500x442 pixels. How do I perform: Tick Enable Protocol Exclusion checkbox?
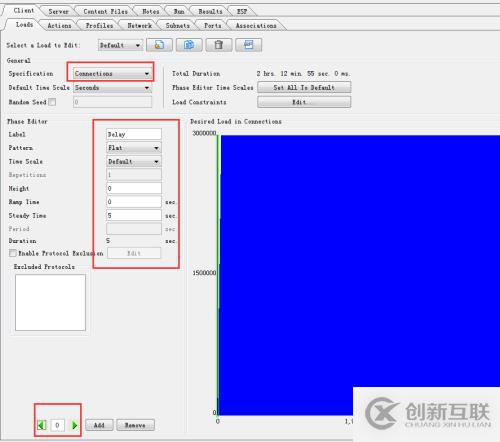tap(13, 253)
